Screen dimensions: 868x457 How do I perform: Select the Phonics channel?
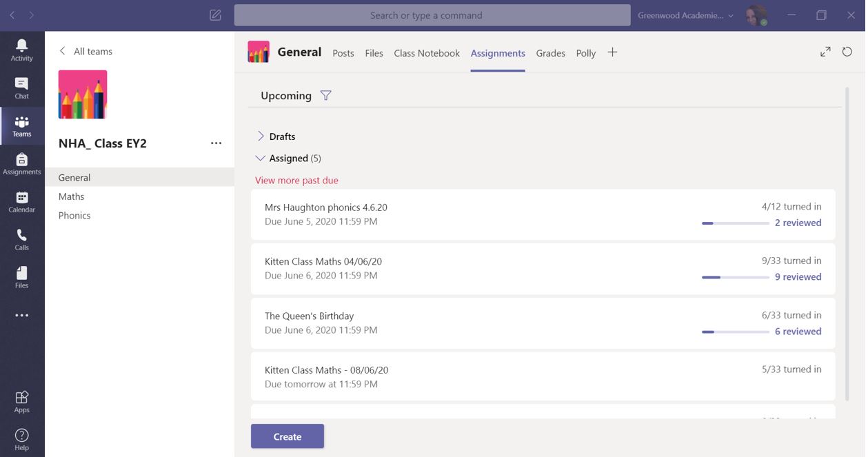coord(74,216)
